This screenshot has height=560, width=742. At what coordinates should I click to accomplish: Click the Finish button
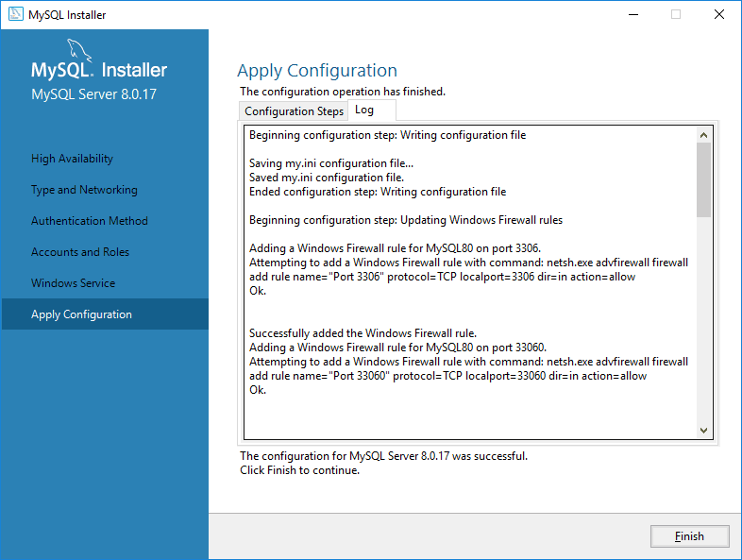[689, 536]
